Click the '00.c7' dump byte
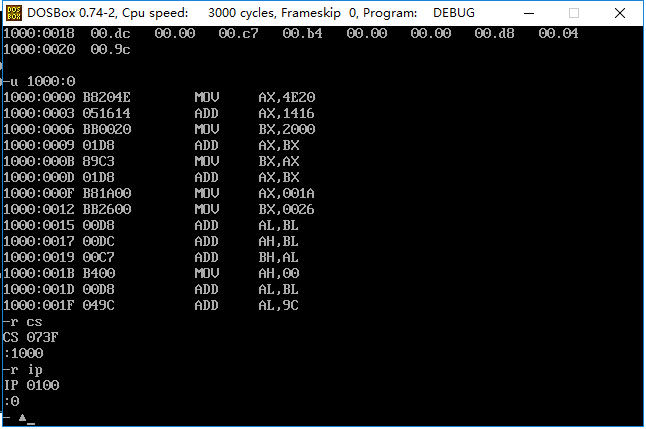This screenshot has height=429, width=646. [239, 33]
